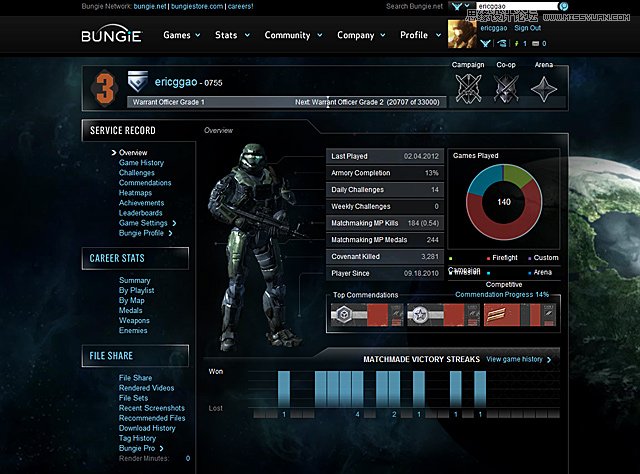Click the rank progress bar

coord(287,102)
